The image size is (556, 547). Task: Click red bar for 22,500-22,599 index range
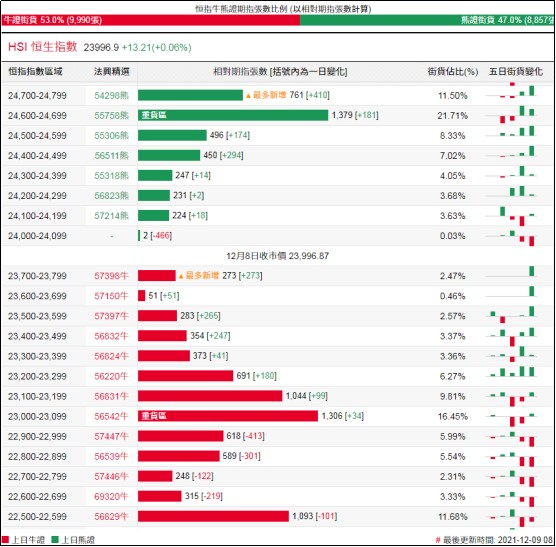pyautogui.click(x=213, y=516)
